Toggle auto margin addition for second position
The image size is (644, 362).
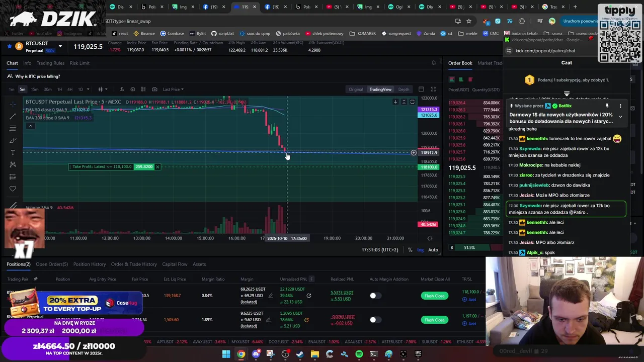coord(375,320)
